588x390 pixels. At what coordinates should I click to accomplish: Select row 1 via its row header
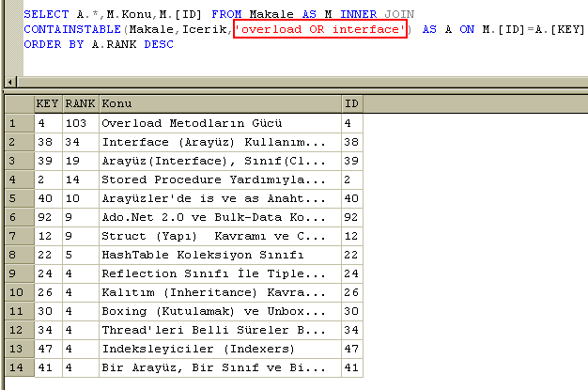pos(17,123)
